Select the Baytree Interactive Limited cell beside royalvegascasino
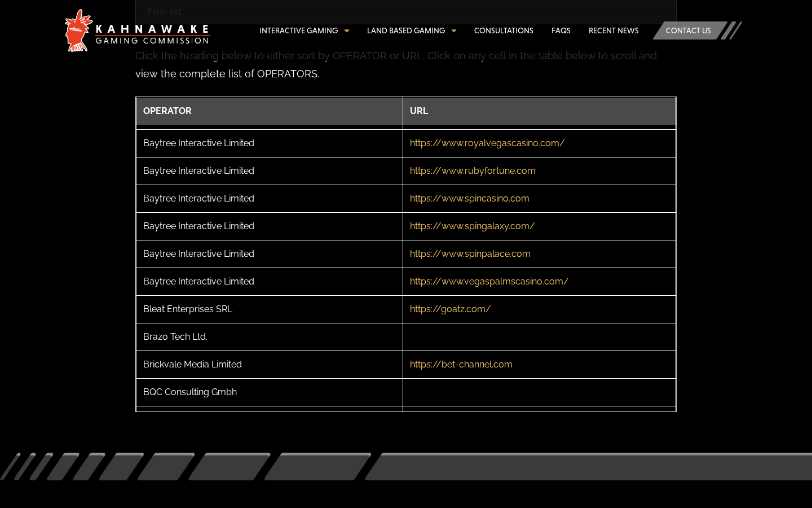The height and width of the screenshot is (508, 812). (x=270, y=143)
